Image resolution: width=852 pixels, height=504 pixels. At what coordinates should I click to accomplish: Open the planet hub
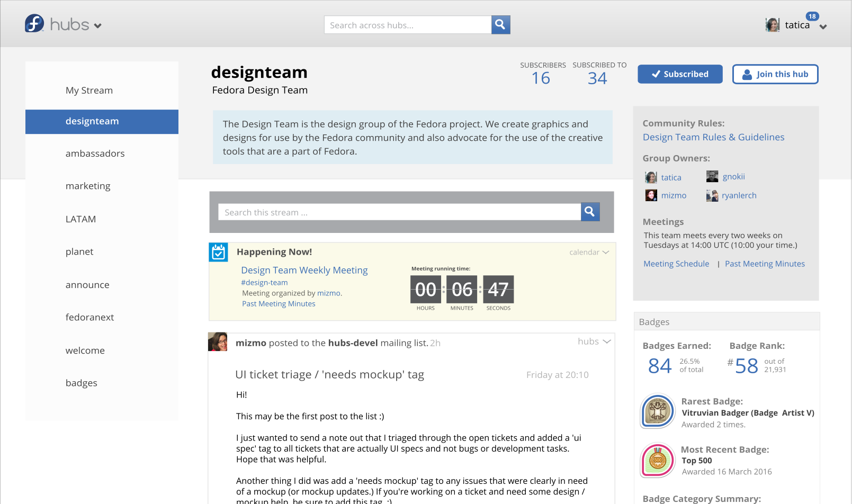pyautogui.click(x=79, y=252)
